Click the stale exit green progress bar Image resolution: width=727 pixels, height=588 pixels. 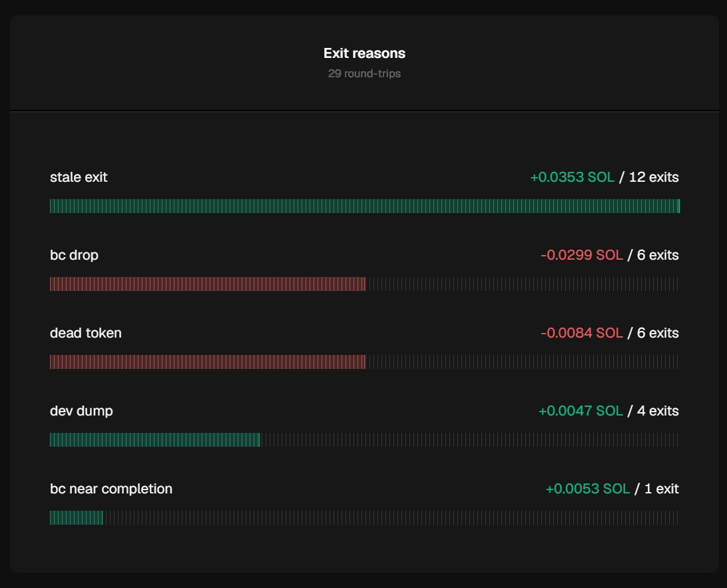tap(364, 206)
